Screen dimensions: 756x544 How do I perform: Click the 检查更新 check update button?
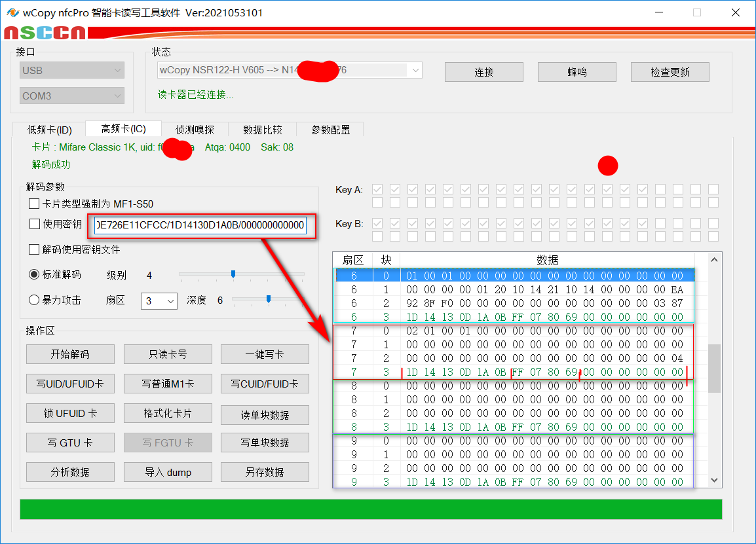tap(670, 72)
